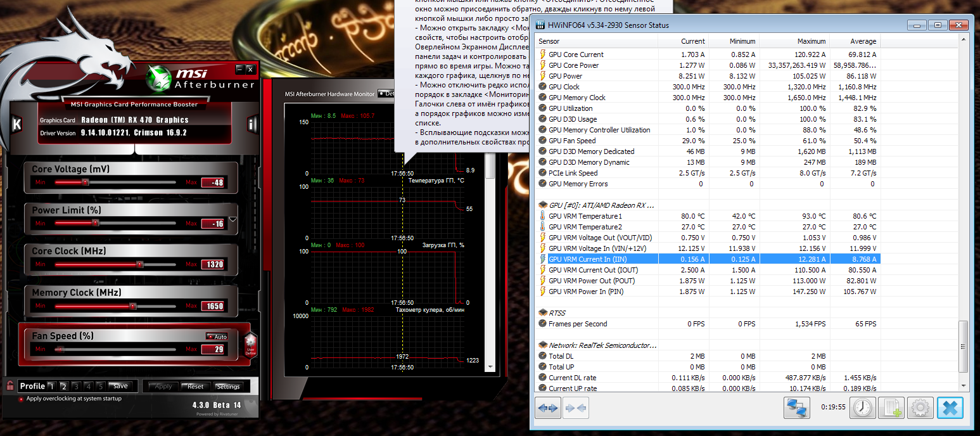Click the Reset button in Afterburner
The width and height of the screenshot is (980, 436).
pyautogui.click(x=196, y=387)
